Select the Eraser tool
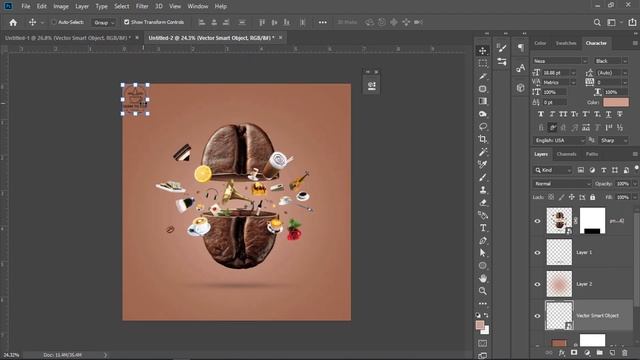This screenshot has width=640, height=360. click(482, 202)
